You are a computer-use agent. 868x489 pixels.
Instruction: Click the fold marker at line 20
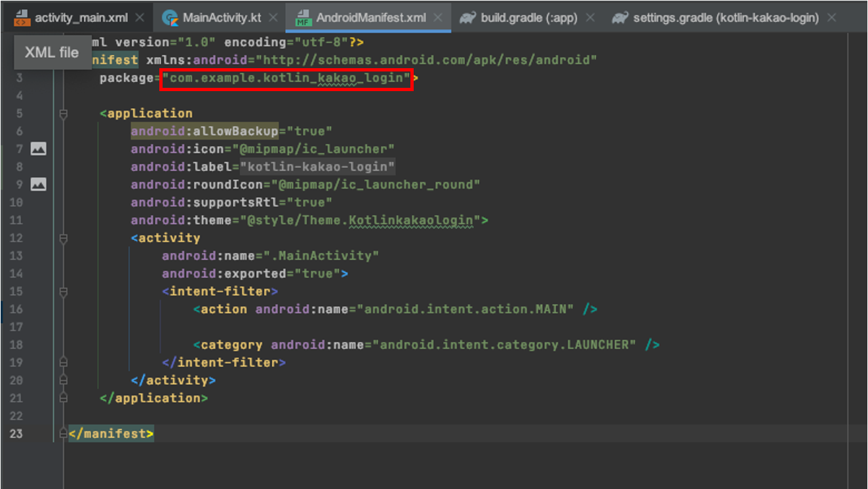pos(64,380)
